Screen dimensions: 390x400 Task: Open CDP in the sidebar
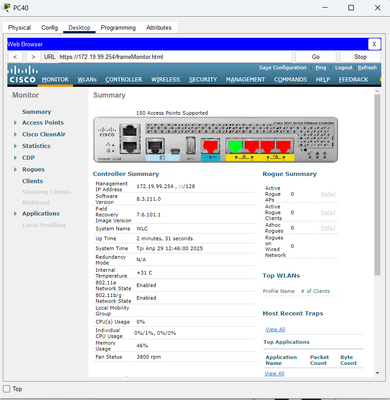point(28,158)
